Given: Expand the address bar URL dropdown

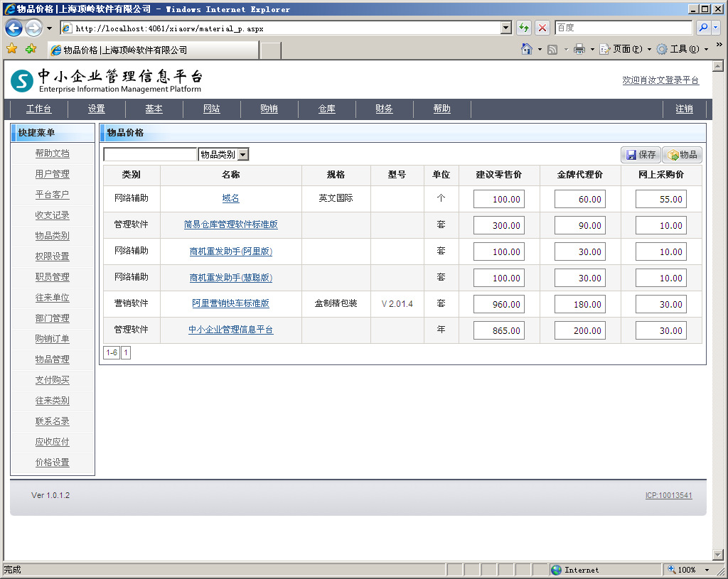Looking at the screenshot, I should point(506,28).
